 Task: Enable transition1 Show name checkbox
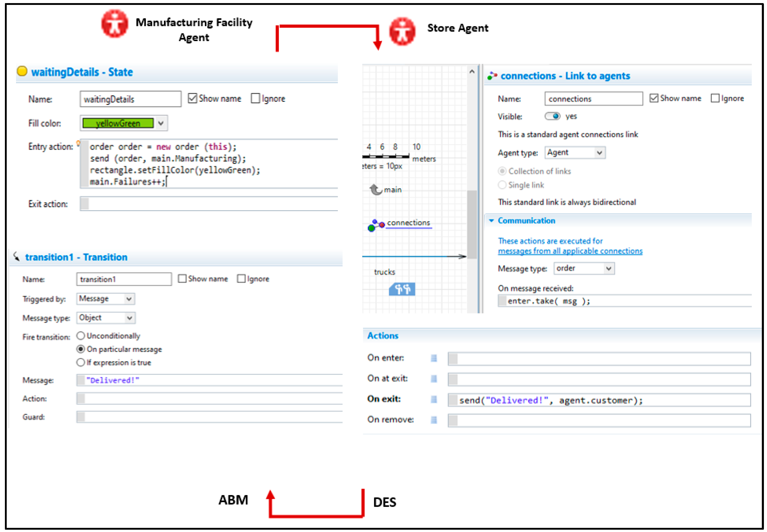coord(182,278)
